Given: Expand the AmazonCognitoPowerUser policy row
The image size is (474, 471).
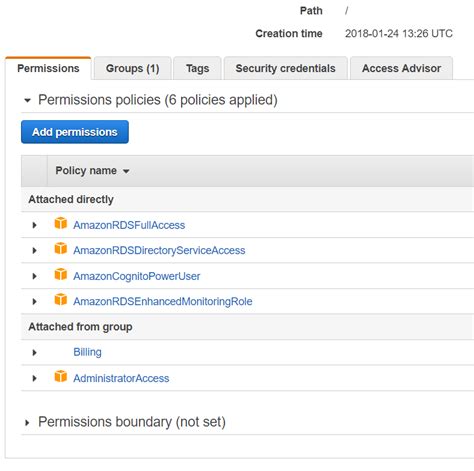Looking at the screenshot, I should (34, 276).
